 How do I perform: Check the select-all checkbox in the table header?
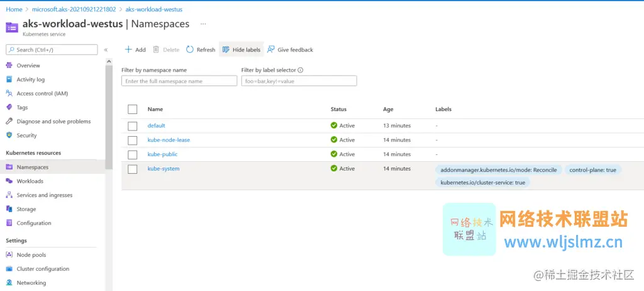(x=132, y=109)
